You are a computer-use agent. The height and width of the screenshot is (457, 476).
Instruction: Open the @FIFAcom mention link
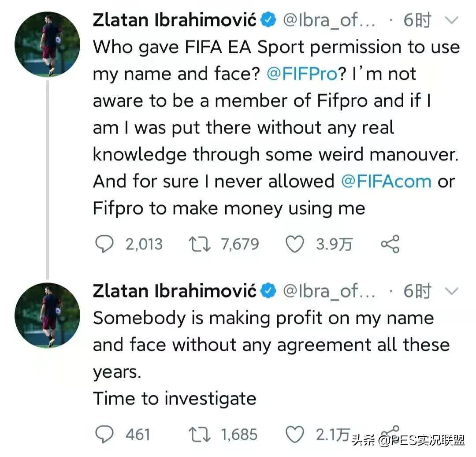pyautogui.click(x=386, y=182)
